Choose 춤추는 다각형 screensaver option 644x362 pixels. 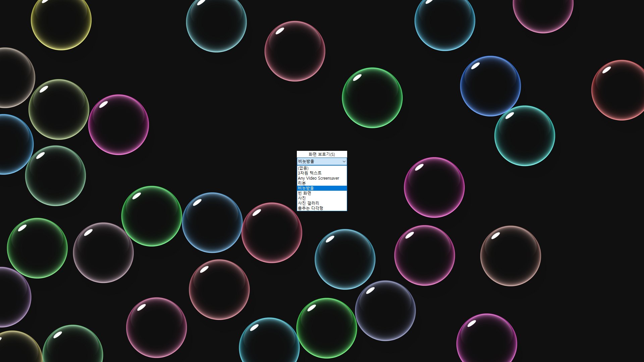322,208
